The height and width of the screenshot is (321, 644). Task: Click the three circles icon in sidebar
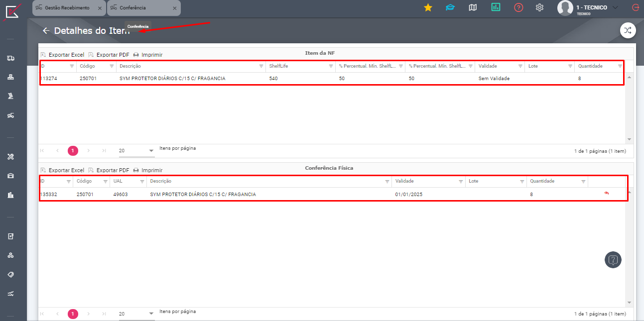10,255
